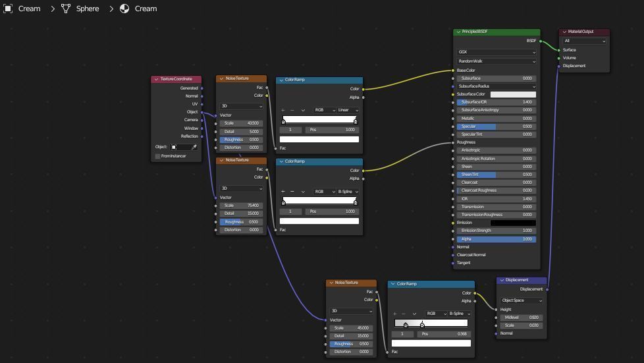The image size is (644, 363).
Task: Click the Cream material sphere icon
Action: 124,9
